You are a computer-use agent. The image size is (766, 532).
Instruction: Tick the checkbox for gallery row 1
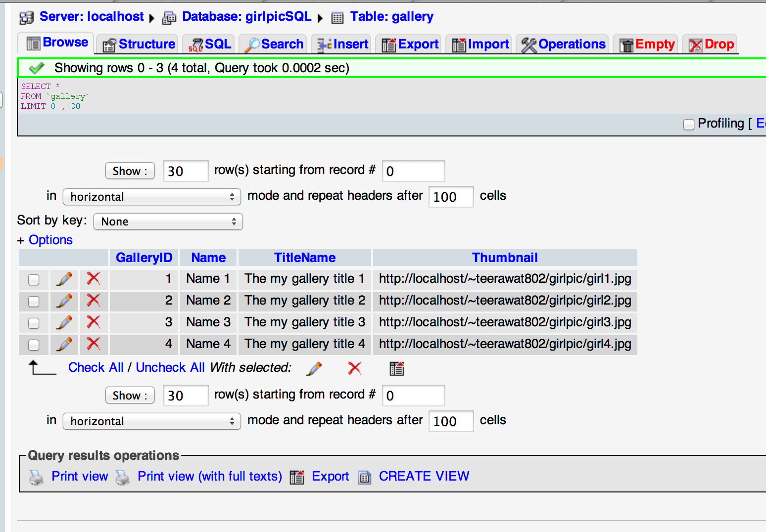point(34,280)
